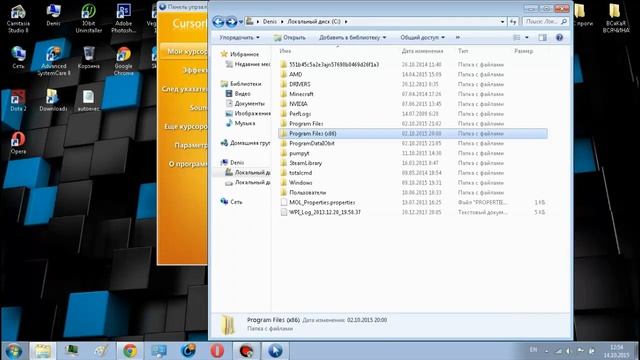Toggle the Explorer preview pane button
Screen dimensions: 640x360
click(x=542, y=38)
